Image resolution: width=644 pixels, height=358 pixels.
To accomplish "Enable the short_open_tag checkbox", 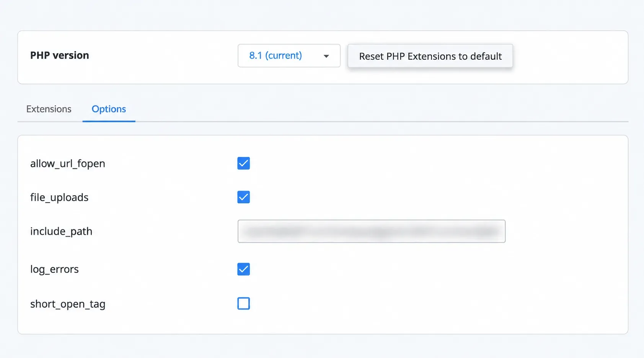I will (243, 304).
